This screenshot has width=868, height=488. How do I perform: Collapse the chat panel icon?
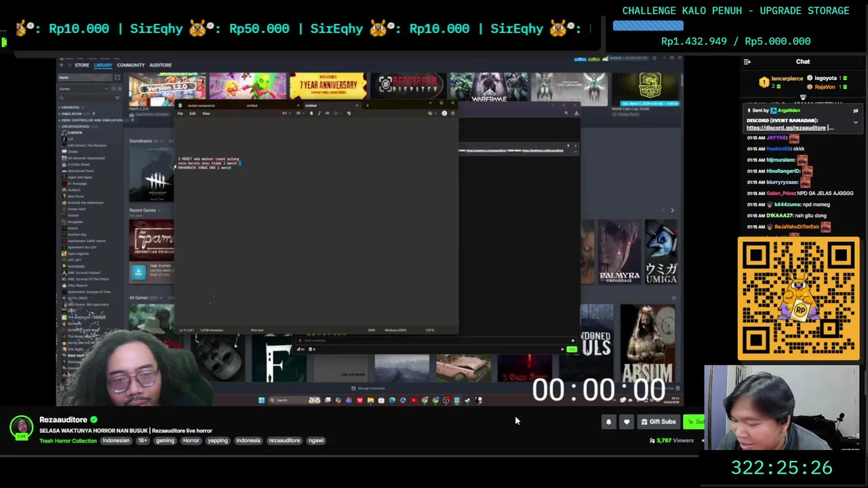point(747,62)
